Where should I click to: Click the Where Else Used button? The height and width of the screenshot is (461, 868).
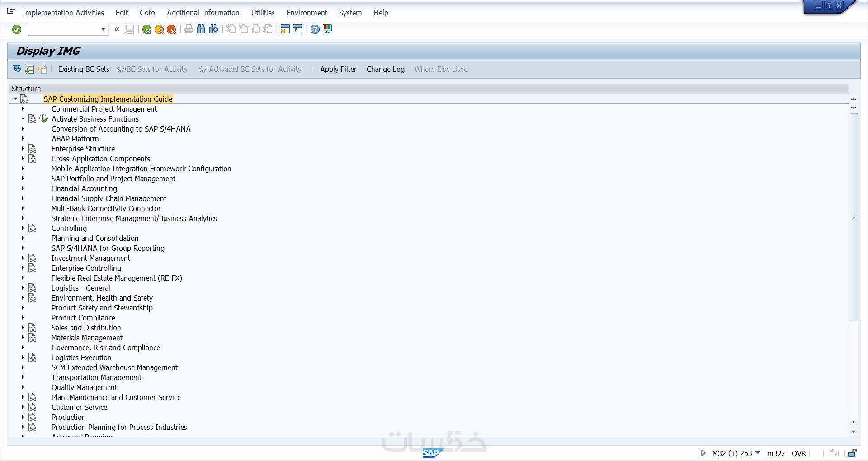pyautogui.click(x=441, y=69)
